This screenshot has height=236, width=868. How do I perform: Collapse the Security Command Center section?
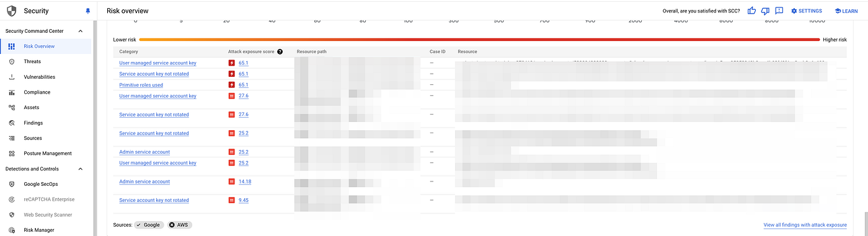point(80,31)
